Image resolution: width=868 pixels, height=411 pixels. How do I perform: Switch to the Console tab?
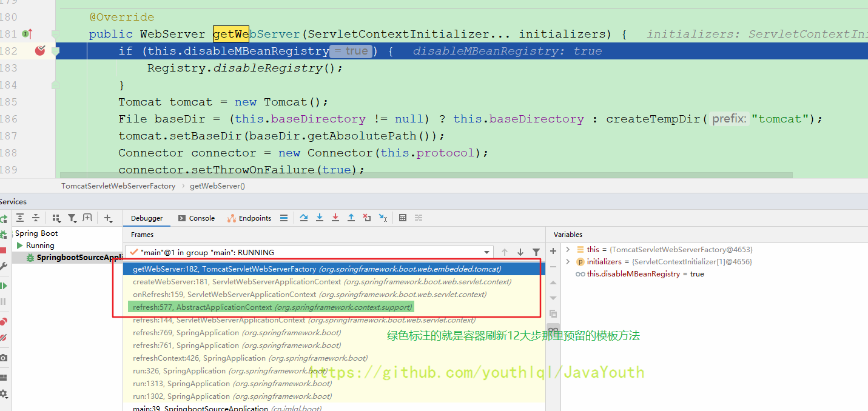197,218
